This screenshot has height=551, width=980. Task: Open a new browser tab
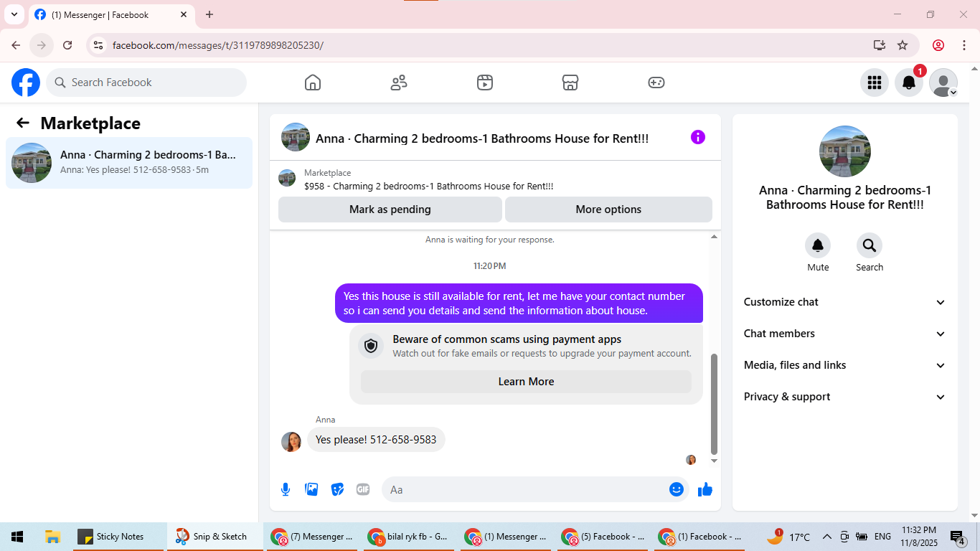click(209, 14)
